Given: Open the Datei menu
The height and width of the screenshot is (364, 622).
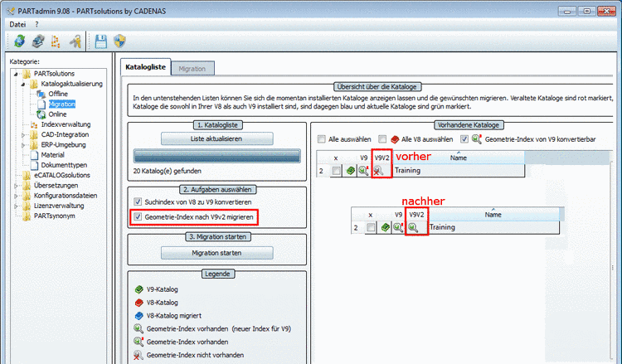Looking at the screenshot, I should pos(17,25).
